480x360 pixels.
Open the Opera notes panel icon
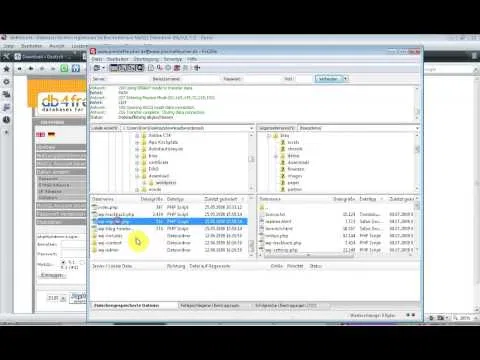6,107
